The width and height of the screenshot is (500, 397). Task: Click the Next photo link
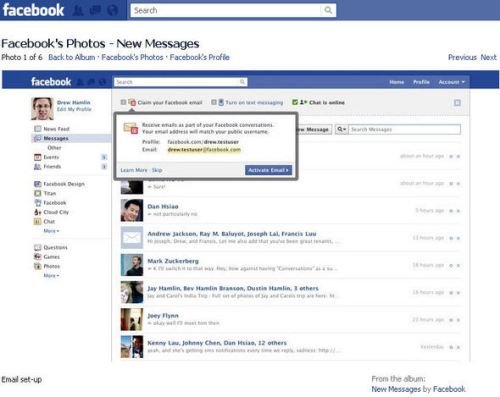point(488,57)
